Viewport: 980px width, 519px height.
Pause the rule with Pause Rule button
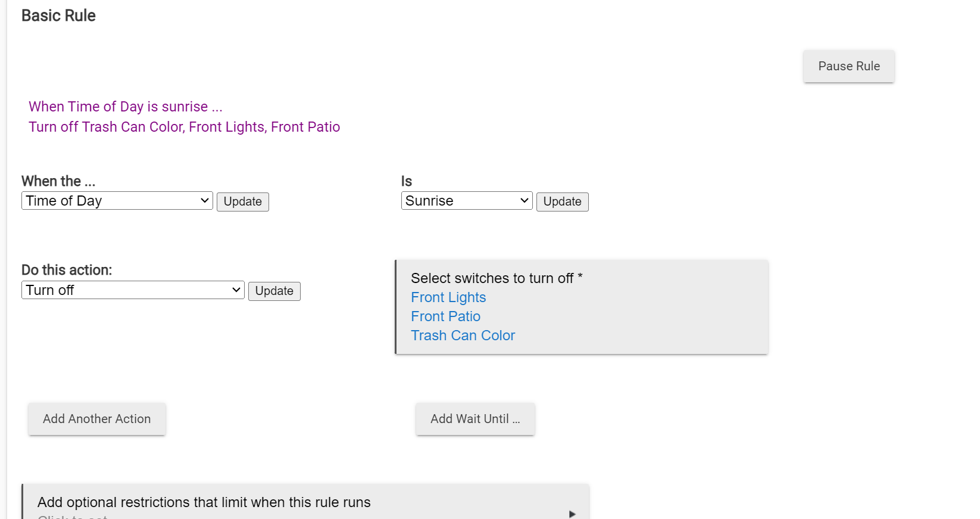pos(848,66)
